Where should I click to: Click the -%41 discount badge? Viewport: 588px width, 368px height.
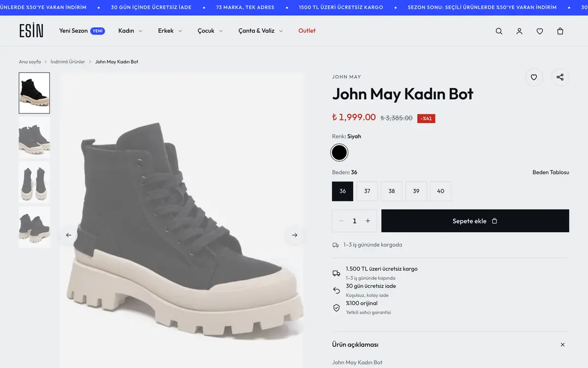click(x=426, y=118)
